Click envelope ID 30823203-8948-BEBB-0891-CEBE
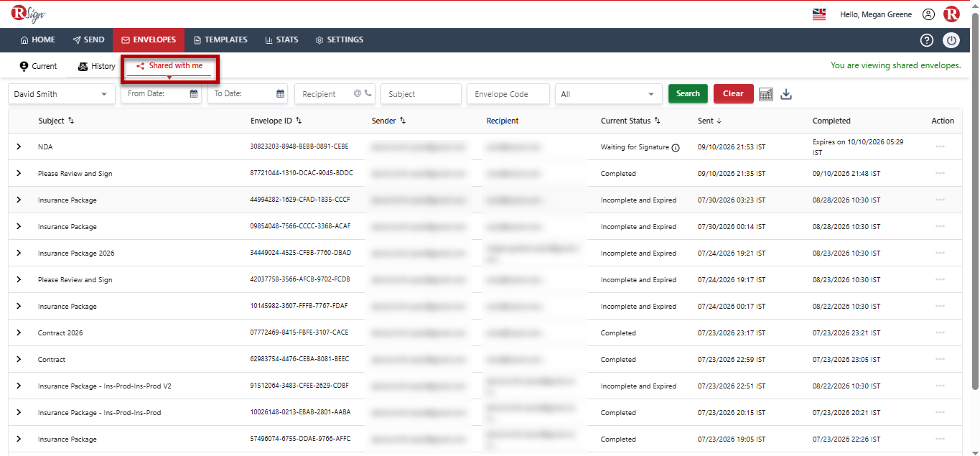This screenshot has width=980, height=456. point(299,146)
